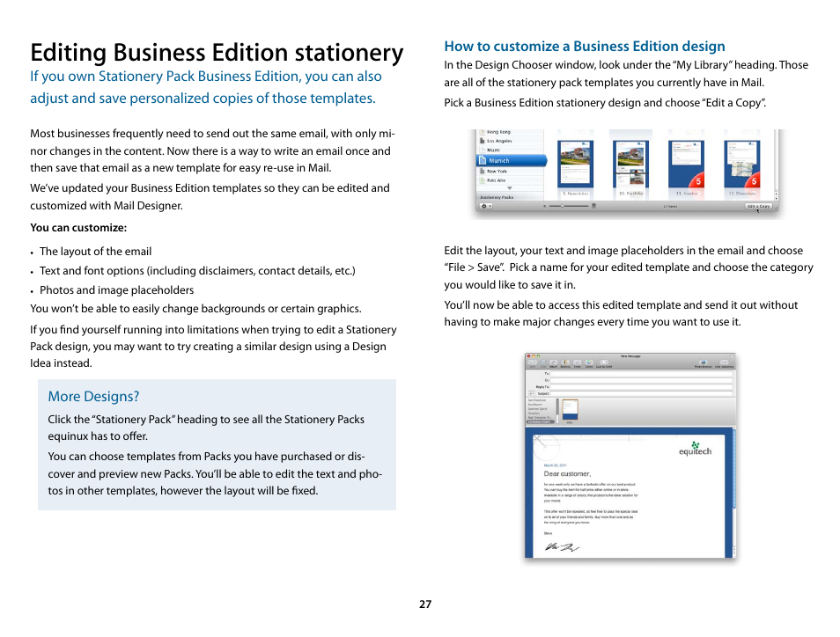Select the 10. Portfolio template thumbnail

coord(630,162)
